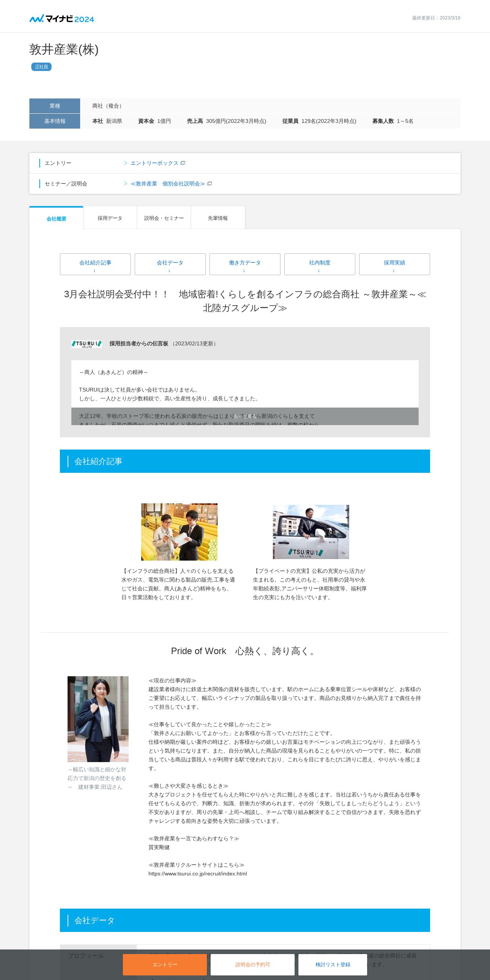Click the 【プライベートの充実】 article caption
The height and width of the screenshot is (980, 490).
[x=310, y=584]
